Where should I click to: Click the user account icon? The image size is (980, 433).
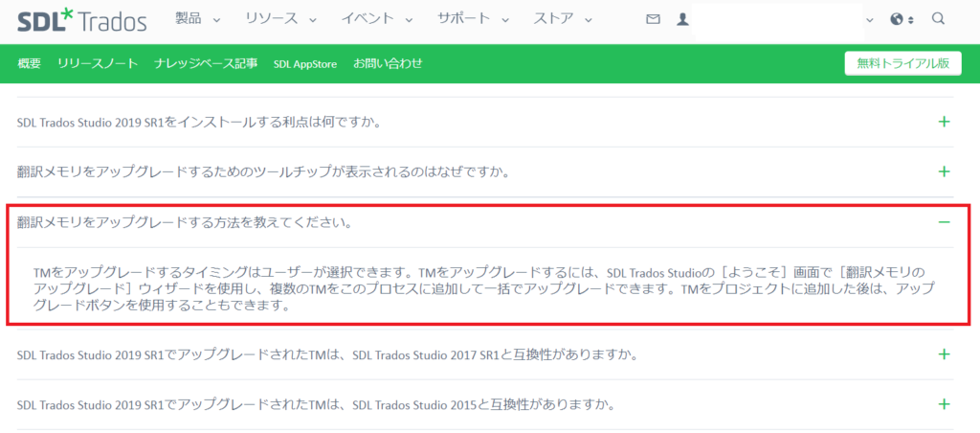[x=681, y=19]
